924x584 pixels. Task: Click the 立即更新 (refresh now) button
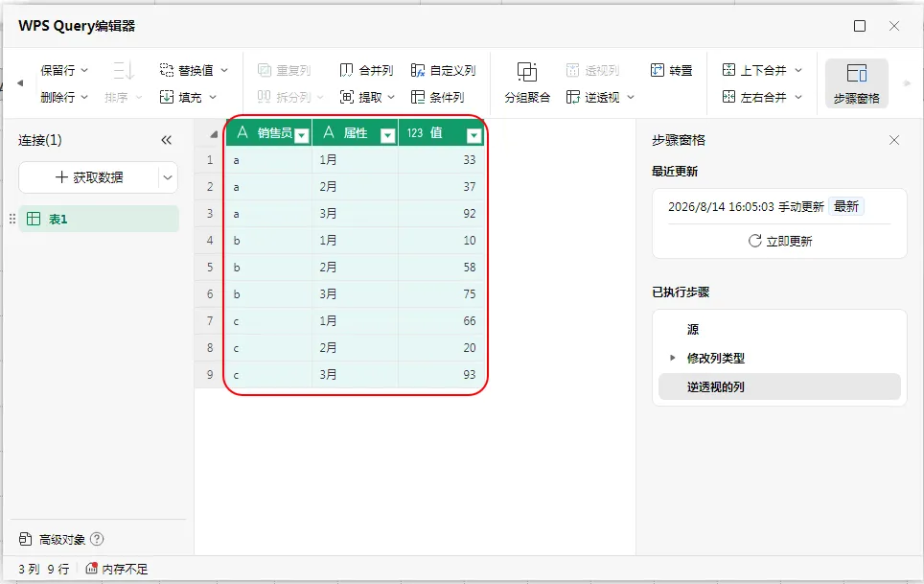779,241
